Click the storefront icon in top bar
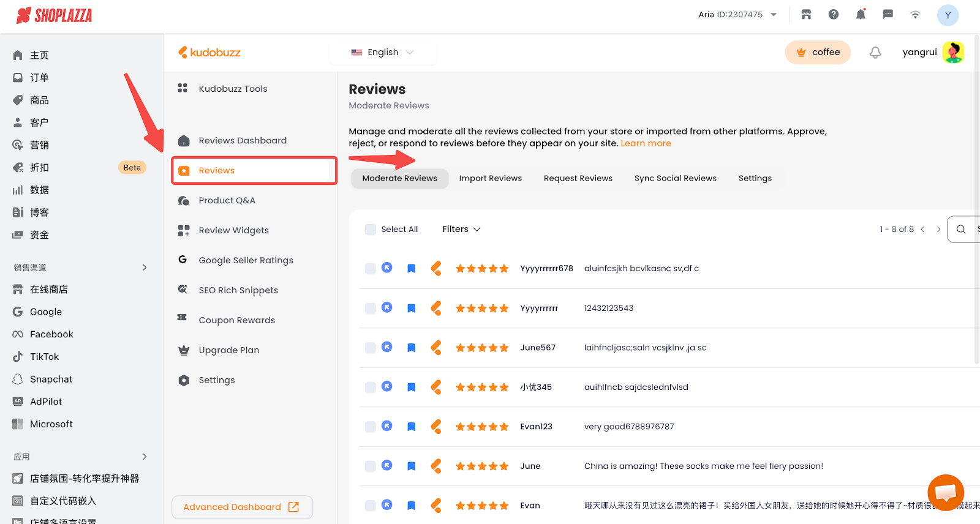 click(806, 15)
